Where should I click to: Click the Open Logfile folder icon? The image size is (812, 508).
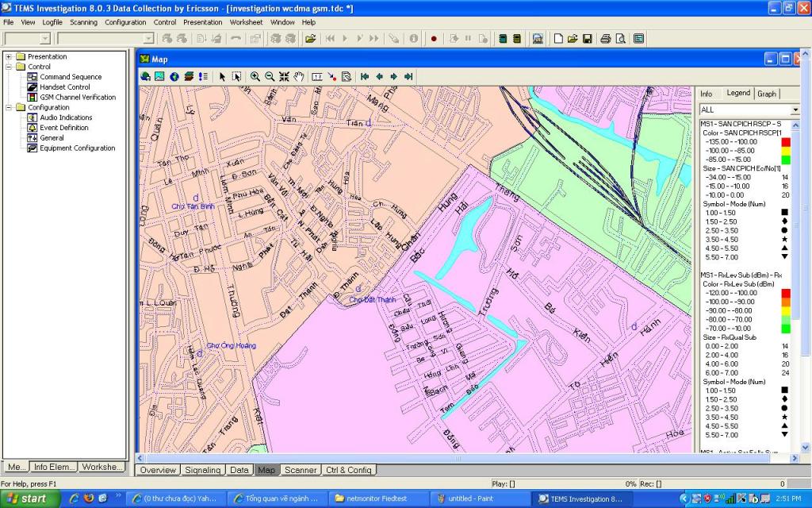point(311,39)
